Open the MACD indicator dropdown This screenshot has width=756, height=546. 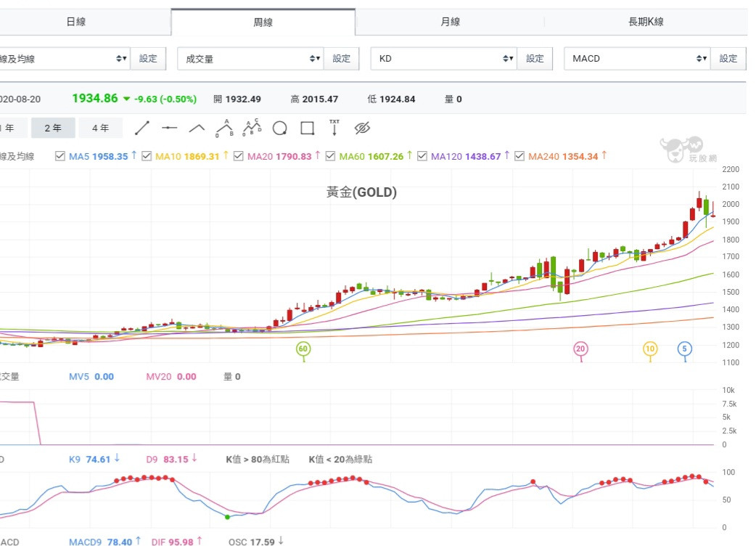(637, 59)
